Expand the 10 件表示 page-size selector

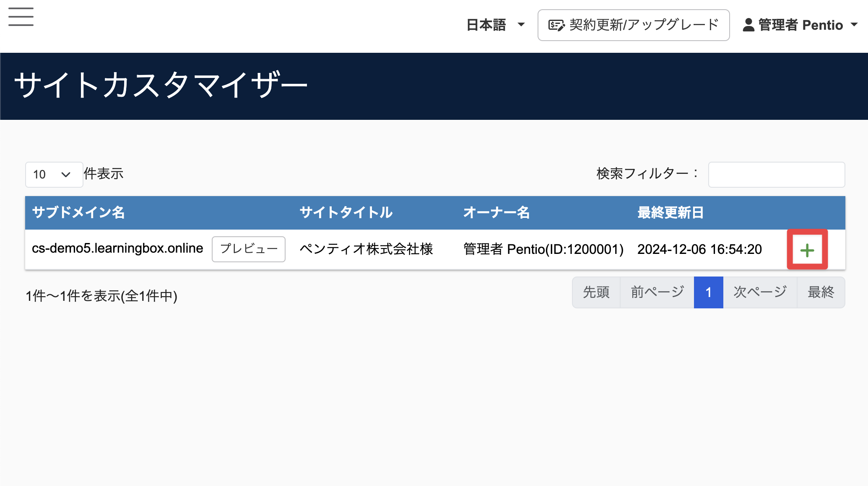(x=54, y=174)
